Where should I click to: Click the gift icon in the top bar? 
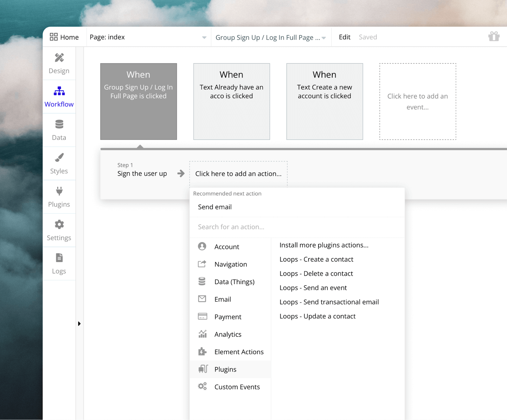(x=494, y=37)
